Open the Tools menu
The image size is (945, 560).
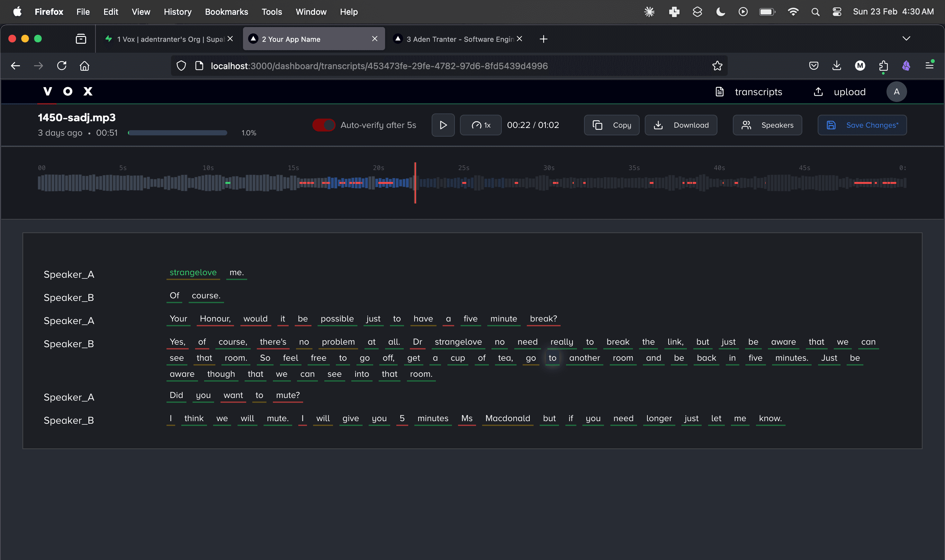coord(272,12)
